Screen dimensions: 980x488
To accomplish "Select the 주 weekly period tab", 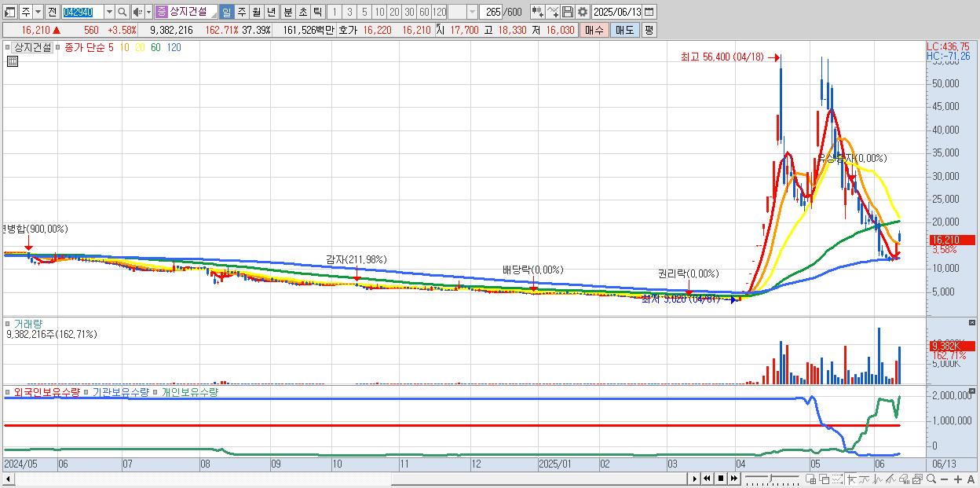I will pyautogui.click(x=241, y=12).
